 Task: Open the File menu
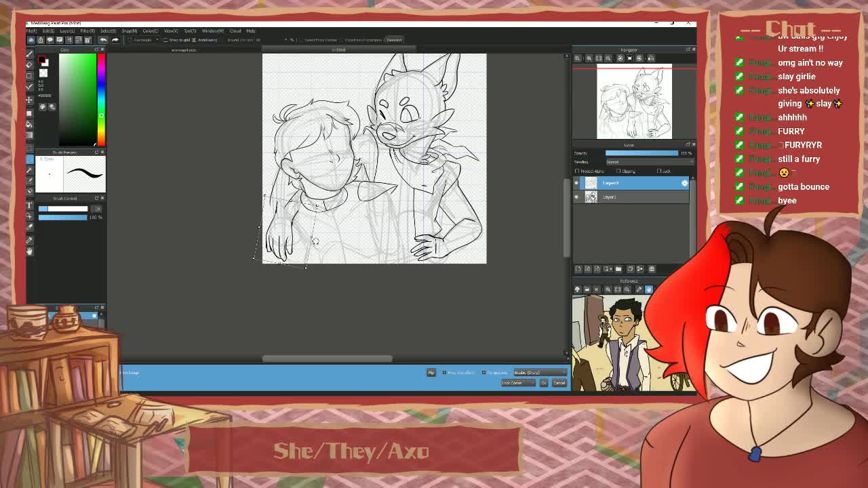point(31,31)
